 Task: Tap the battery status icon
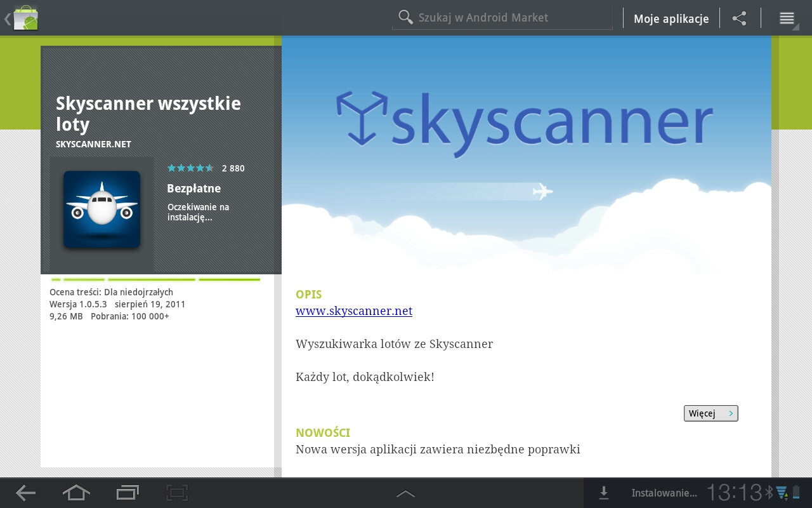(x=797, y=493)
